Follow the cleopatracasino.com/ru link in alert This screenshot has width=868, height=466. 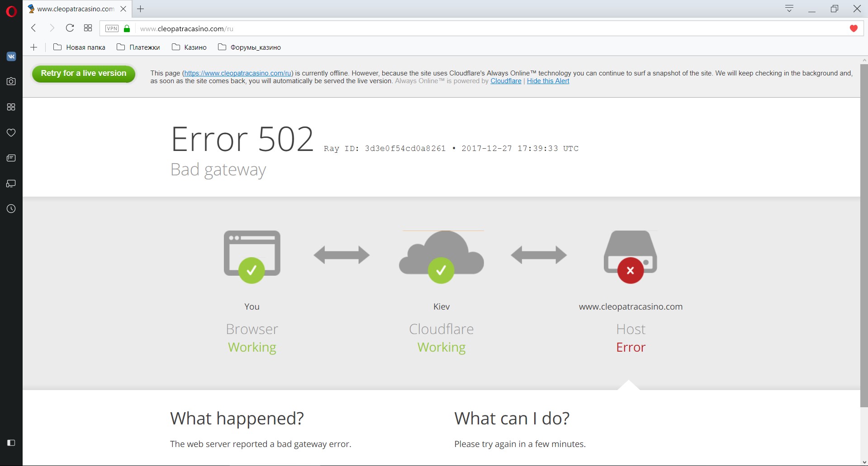pos(238,73)
